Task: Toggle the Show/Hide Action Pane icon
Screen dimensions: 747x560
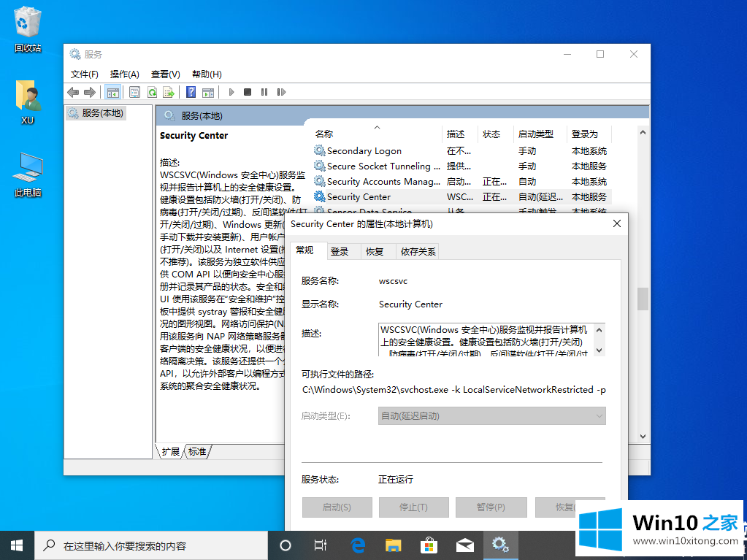Action: pos(208,92)
